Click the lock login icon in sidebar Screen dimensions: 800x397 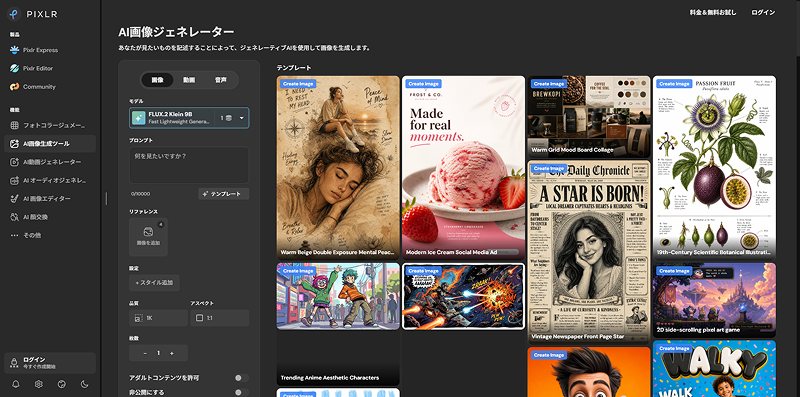click(x=14, y=363)
